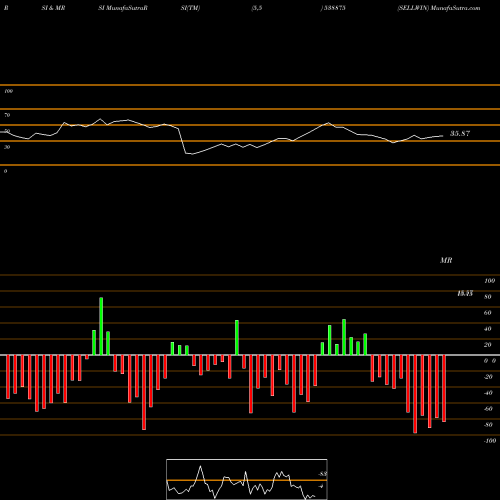Image resolution: width=500 pixels, height=500 pixels.
Task: Click the 'SI & MR' header label
Action: pos(53,8)
